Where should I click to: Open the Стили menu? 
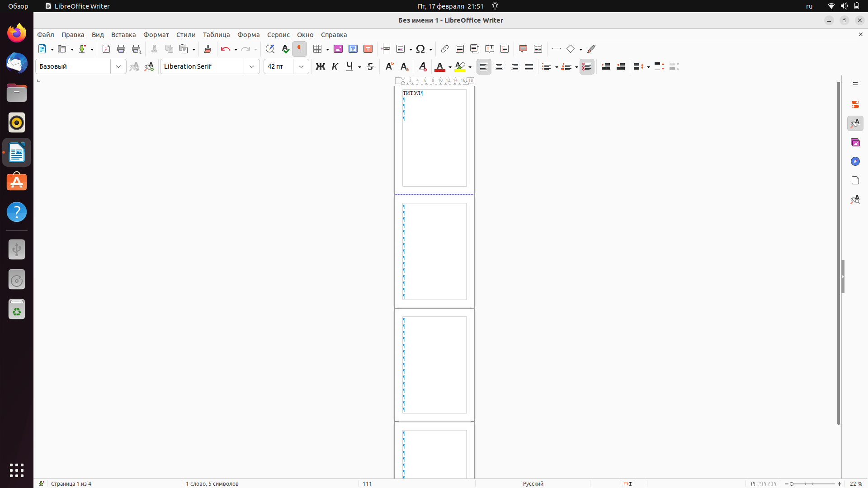pos(186,35)
